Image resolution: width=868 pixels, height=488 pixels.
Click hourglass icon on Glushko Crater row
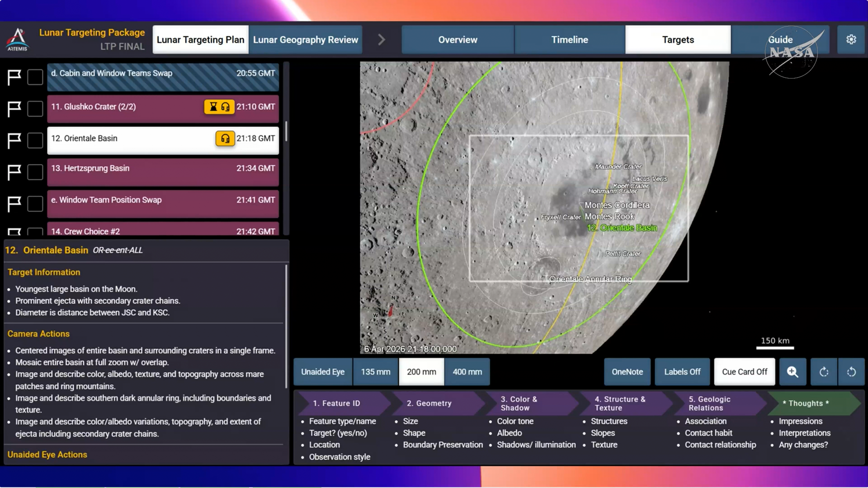click(213, 107)
